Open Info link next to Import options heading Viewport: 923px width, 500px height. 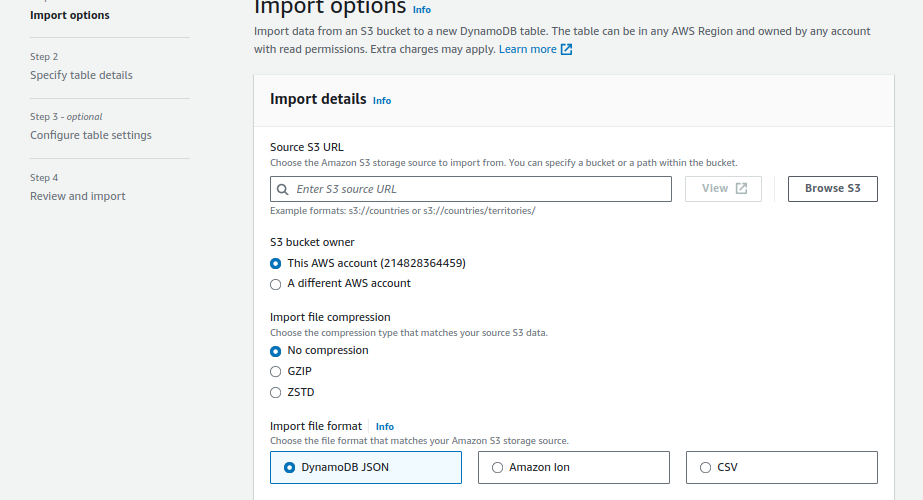(421, 10)
